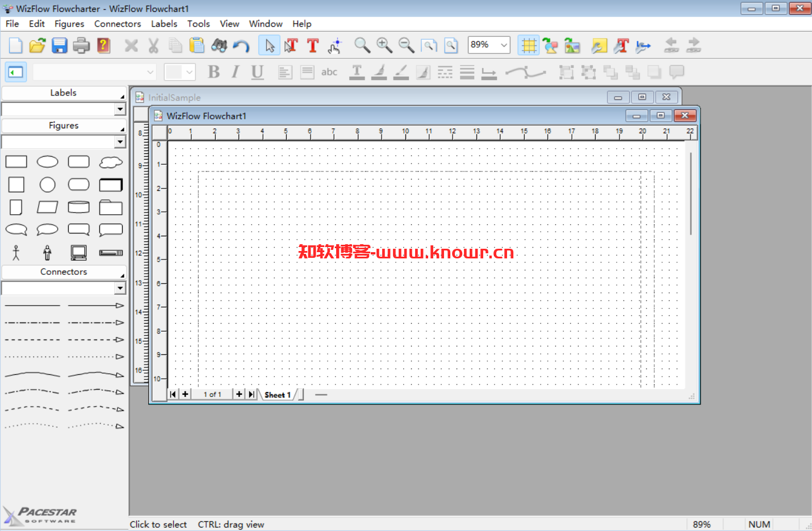Find with the binoculars icon
This screenshot has width=812, height=531.
219,45
